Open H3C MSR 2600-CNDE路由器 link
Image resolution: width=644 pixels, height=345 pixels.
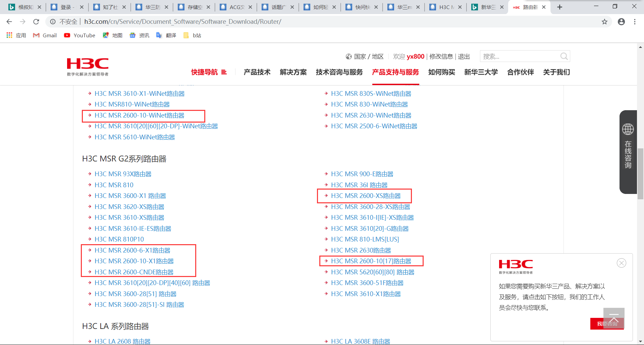tap(134, 272)
